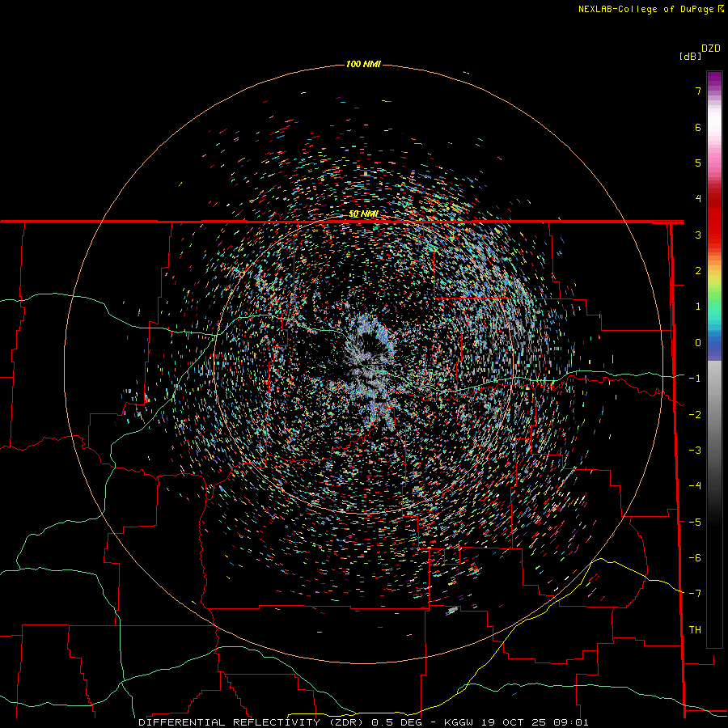Click the KGGW station identifier
The image size is (728, 728).
[459, 722]
